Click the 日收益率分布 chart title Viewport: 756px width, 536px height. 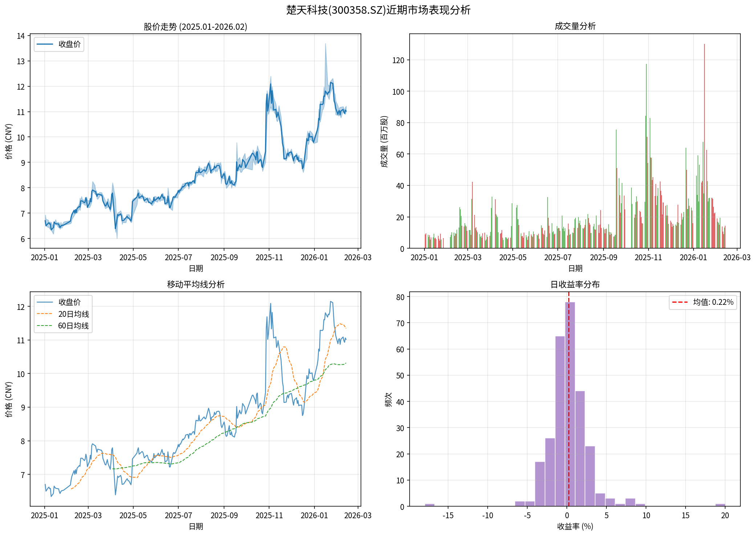(575, 284)
